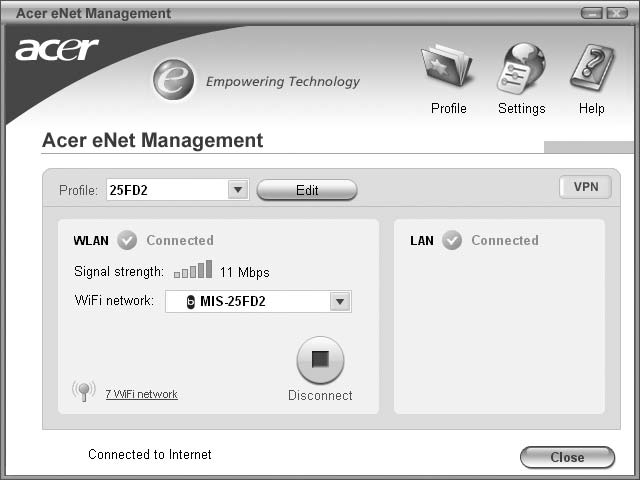Click the Help label text
This screenshot has width=640, height=480.
click(x=591, y=109)
